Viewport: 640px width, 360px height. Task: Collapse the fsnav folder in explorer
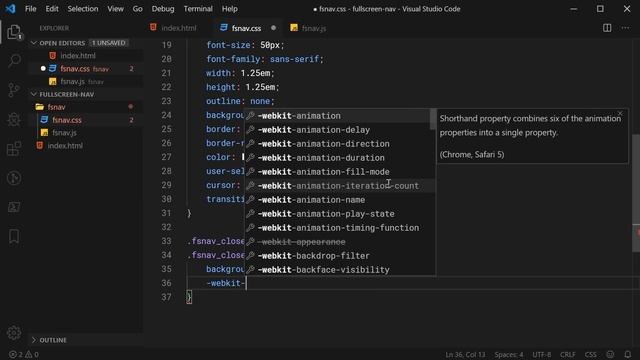(x=56, y=107)
